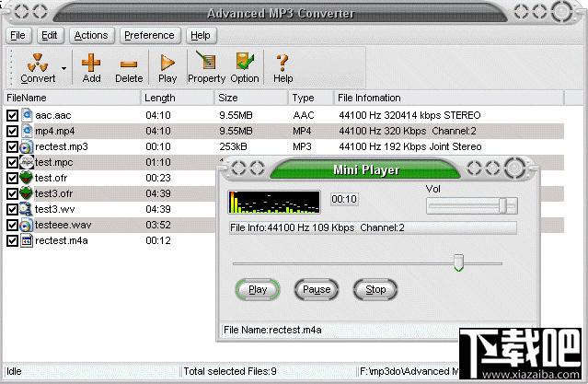This screenshot has width=588, height=384.
Task: Click the File Infomation column header
Action: coord(449,98)
